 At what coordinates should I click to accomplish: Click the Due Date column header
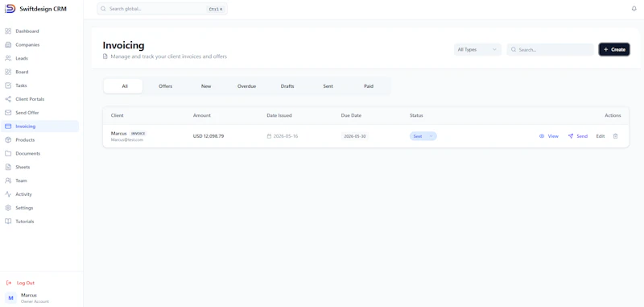(x=351, y=115)
